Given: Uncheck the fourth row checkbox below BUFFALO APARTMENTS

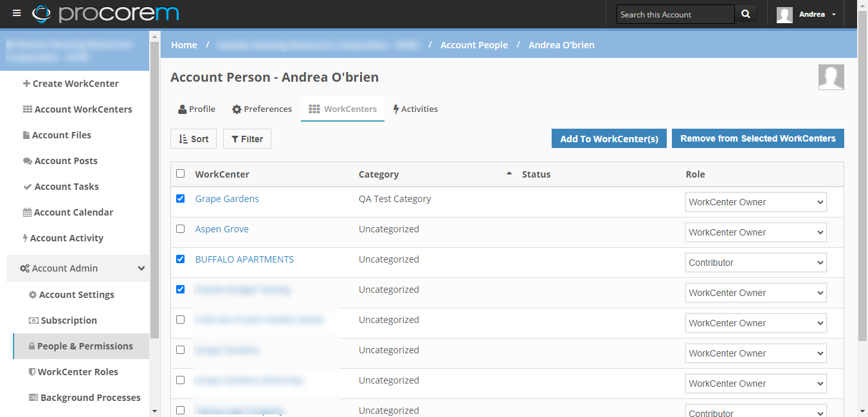Looking at the screenshot, I should click(x=180, y=289).
